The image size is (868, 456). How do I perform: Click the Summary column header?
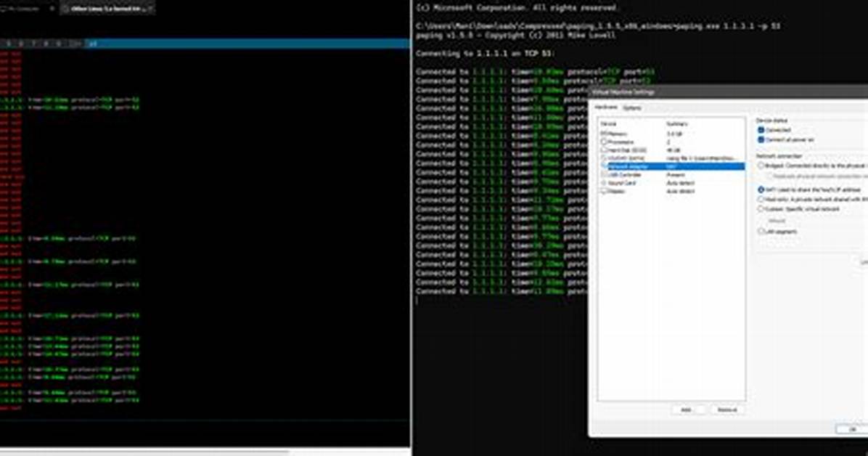pos(677,123)
